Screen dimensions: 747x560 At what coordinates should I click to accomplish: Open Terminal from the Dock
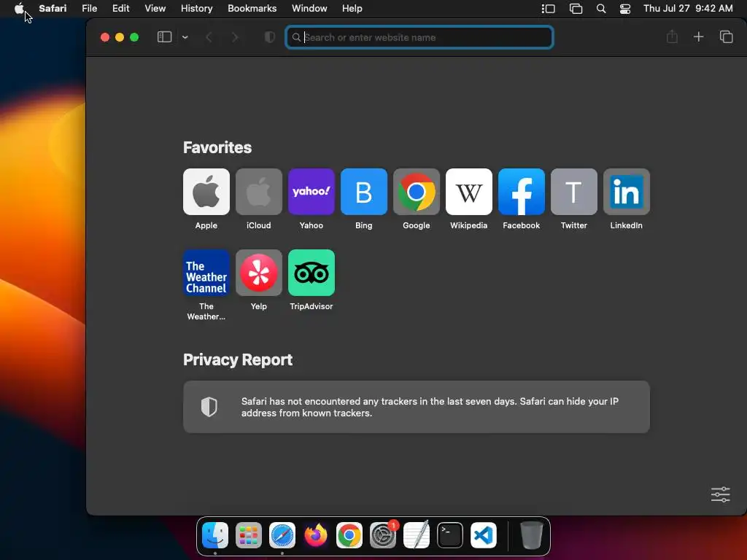[x=449, y=534]
